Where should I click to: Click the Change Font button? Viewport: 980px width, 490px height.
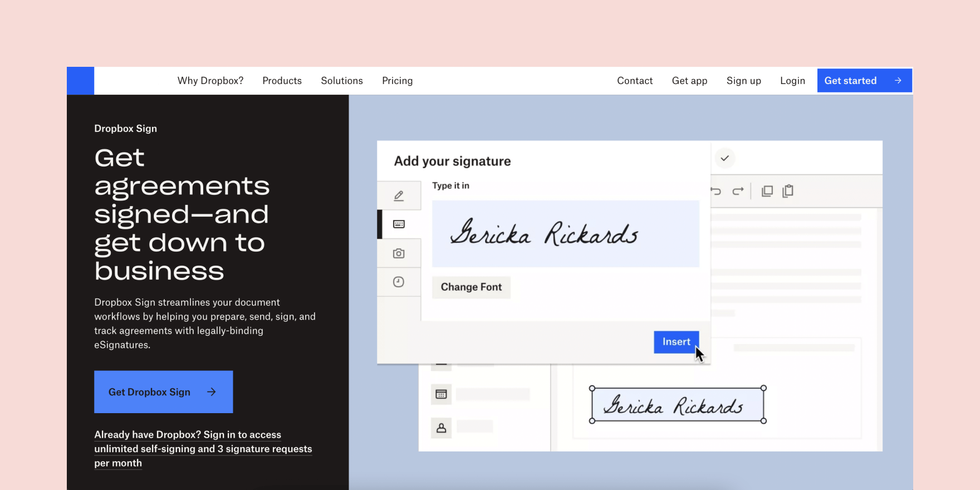[472, 287]
